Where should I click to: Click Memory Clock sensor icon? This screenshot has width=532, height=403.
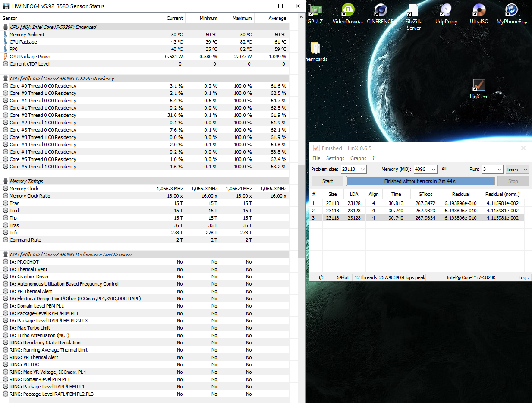coord(6,189)
